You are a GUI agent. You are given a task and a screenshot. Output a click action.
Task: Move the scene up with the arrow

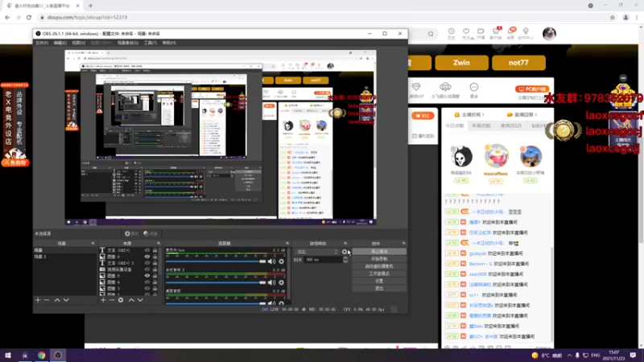pos(57,300)
